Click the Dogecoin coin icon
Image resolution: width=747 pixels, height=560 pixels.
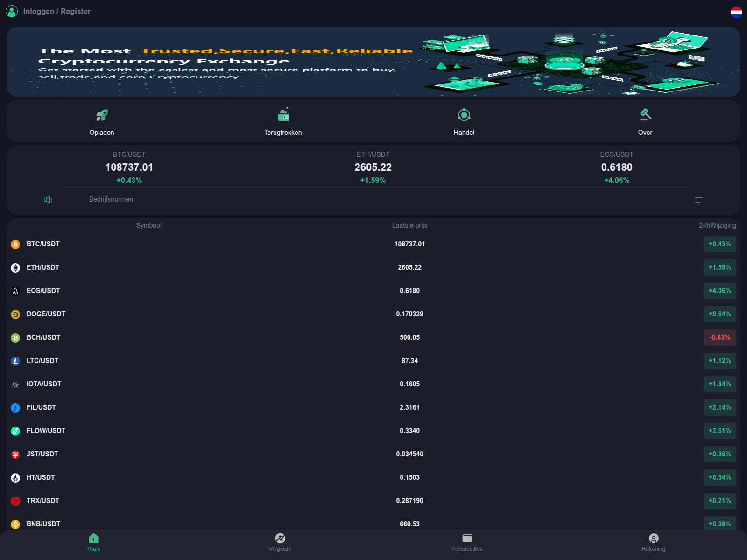pyautogui.click(x=15, y=315)
